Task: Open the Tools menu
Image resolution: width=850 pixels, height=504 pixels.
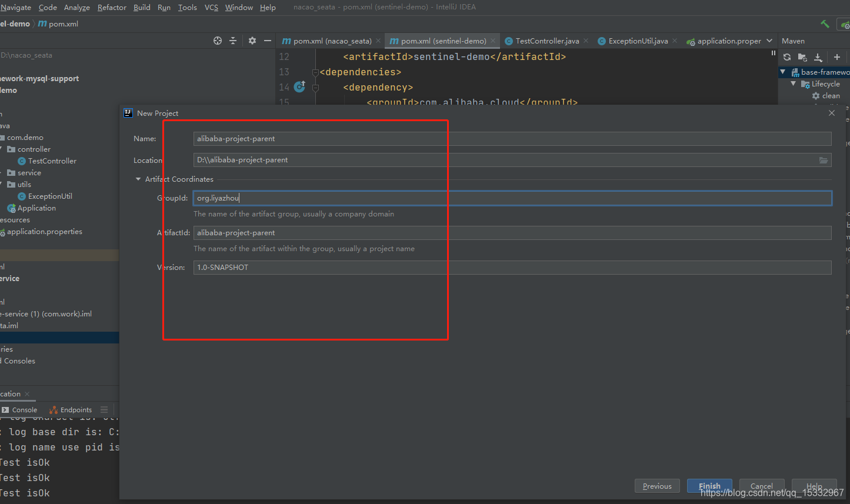Action: [x=188, y=7]
